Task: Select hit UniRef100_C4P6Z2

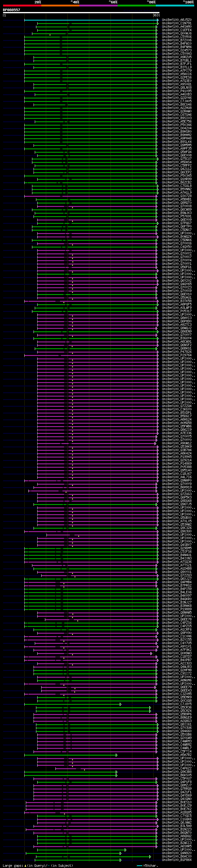Action: pos(177,768)
